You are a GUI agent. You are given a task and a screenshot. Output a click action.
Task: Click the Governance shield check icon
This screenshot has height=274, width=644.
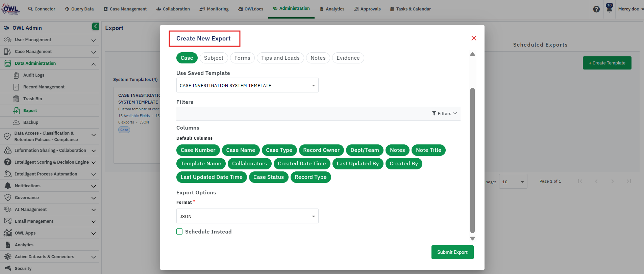[8, 198]
